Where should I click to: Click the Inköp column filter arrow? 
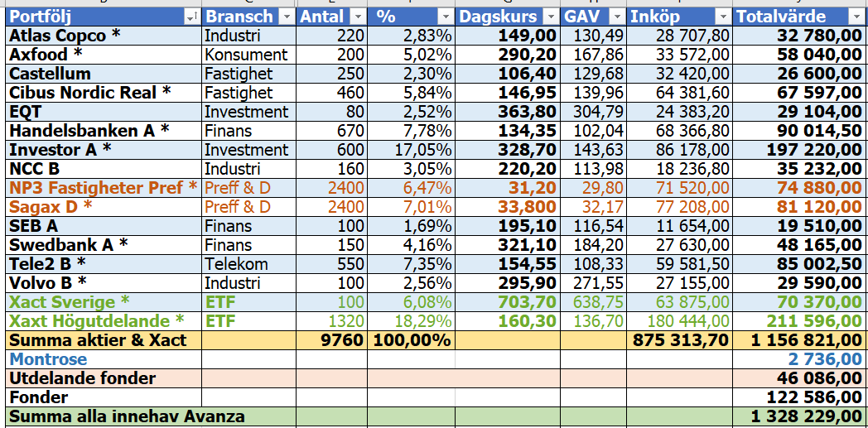pyautogui.click(x=722, y=17)
